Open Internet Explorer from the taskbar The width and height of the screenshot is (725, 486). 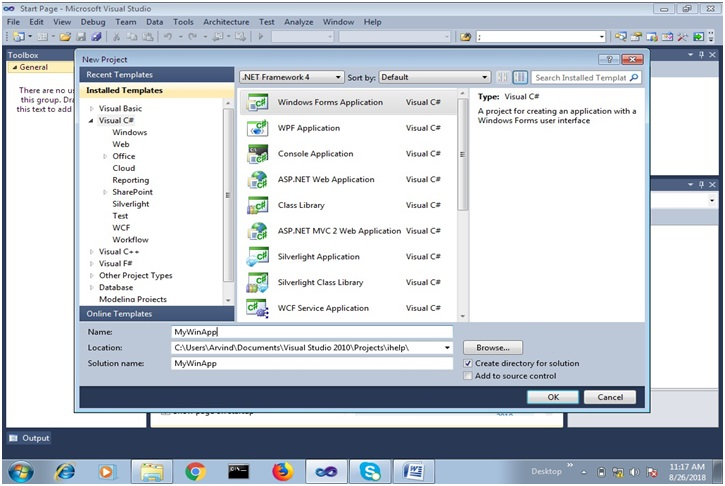click(x=65, y=472)
